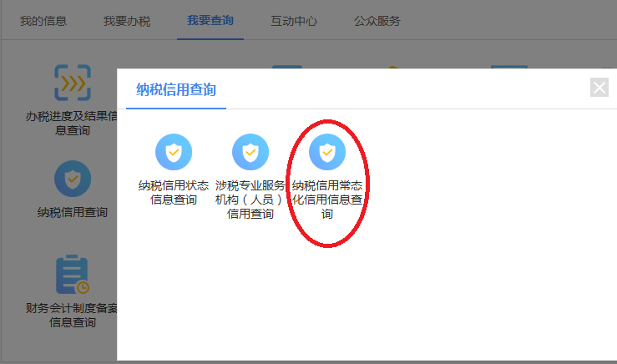Switch to 我要办税 tab

tap(127, 21)
